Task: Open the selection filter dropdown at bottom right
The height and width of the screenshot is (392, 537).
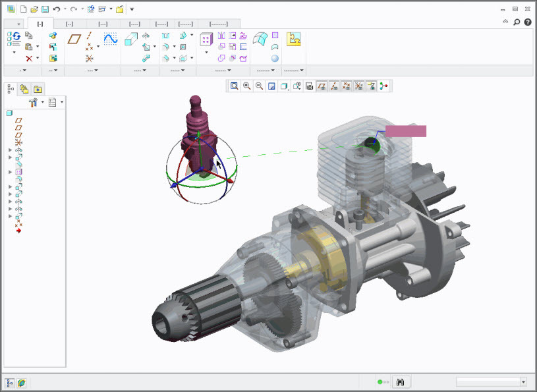Action: click(x=523, y=382)
